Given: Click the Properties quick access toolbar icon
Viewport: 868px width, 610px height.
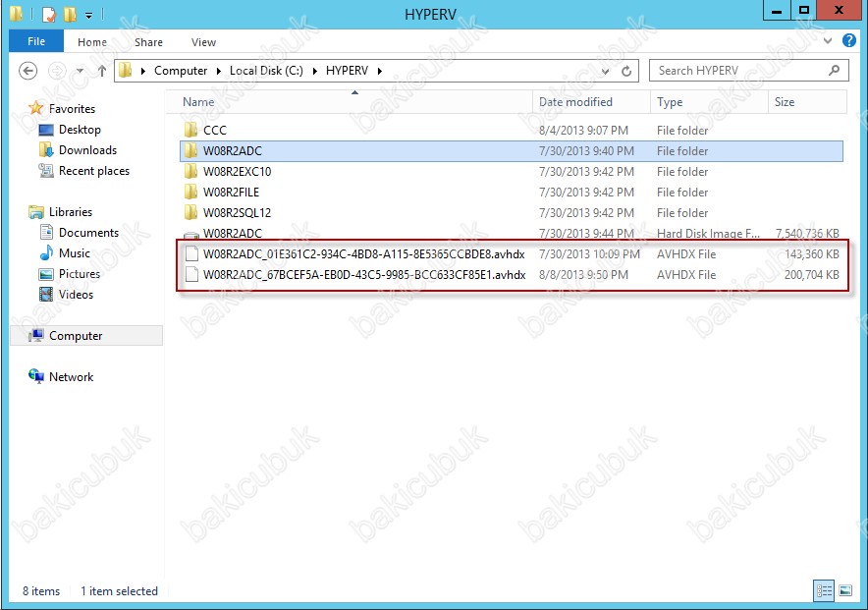Looking at the screenshot, I should (49, 14).
